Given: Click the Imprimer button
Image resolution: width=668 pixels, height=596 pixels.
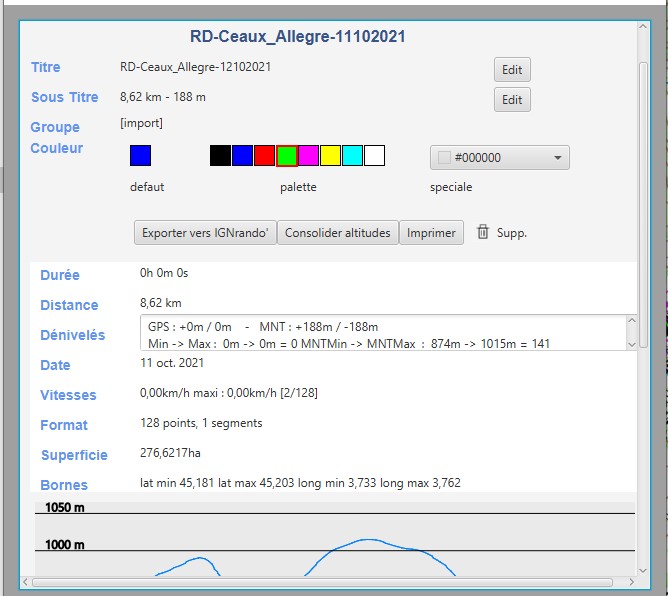Looking at the screenshot, I should click(431, 233).
